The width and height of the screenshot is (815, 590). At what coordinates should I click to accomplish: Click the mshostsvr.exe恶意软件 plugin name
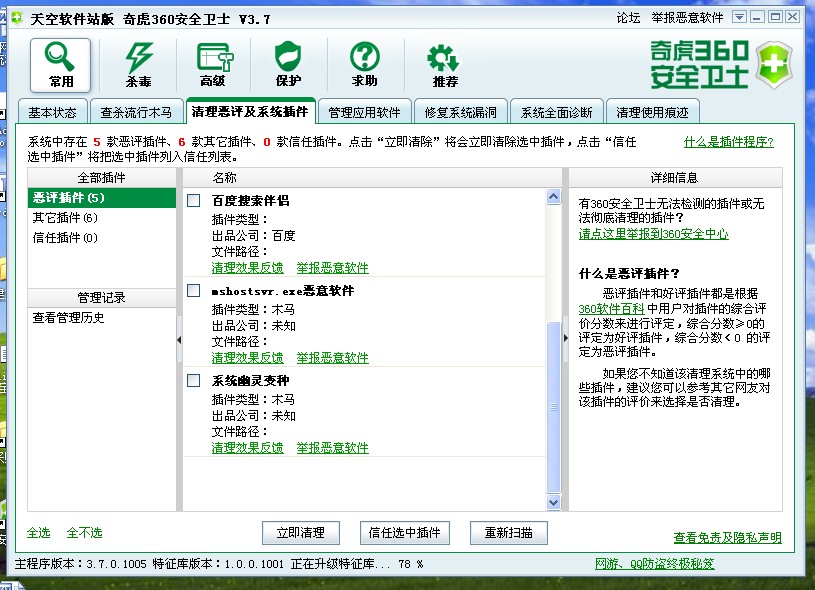(x=283, y=291)
